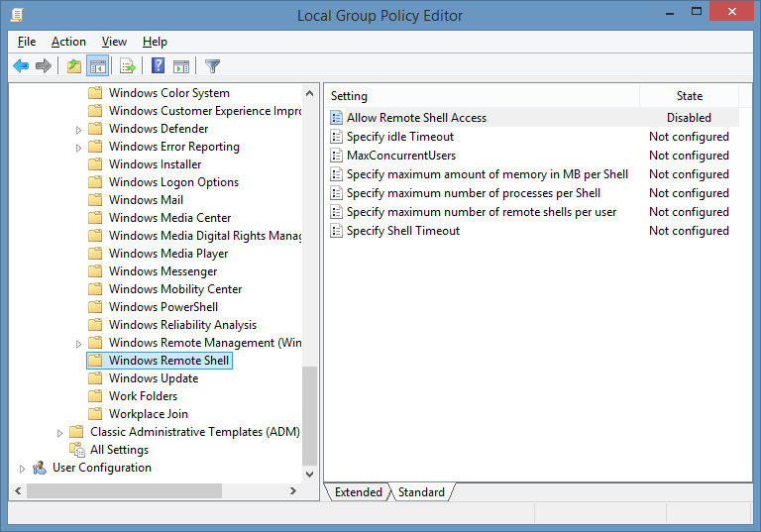Click folder icon of Windows Media Player

point(95,253)
